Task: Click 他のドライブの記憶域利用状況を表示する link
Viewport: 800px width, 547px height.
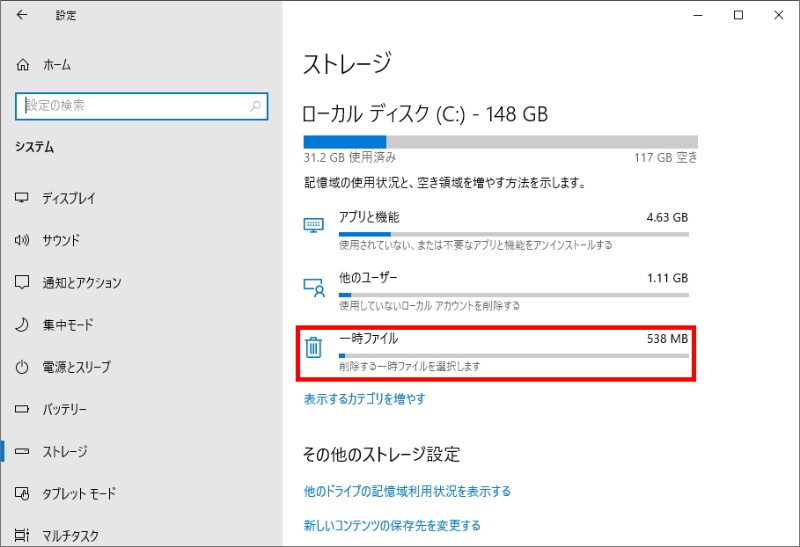Action: tap(407, 491)
